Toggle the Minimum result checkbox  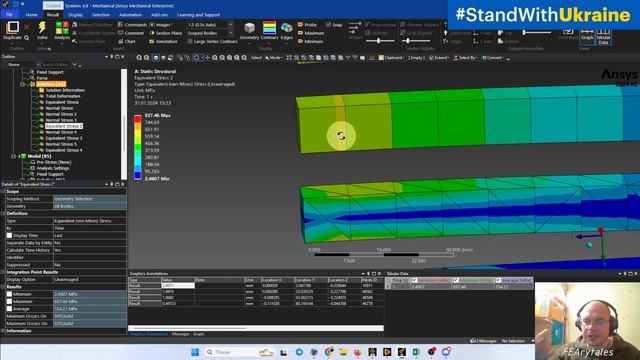tap(9, 294)
